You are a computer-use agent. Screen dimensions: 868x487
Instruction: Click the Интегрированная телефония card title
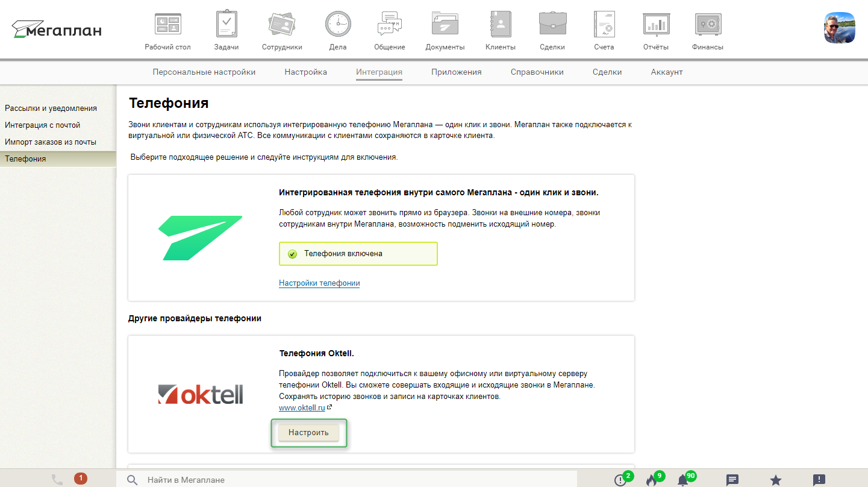coord(439,192)
